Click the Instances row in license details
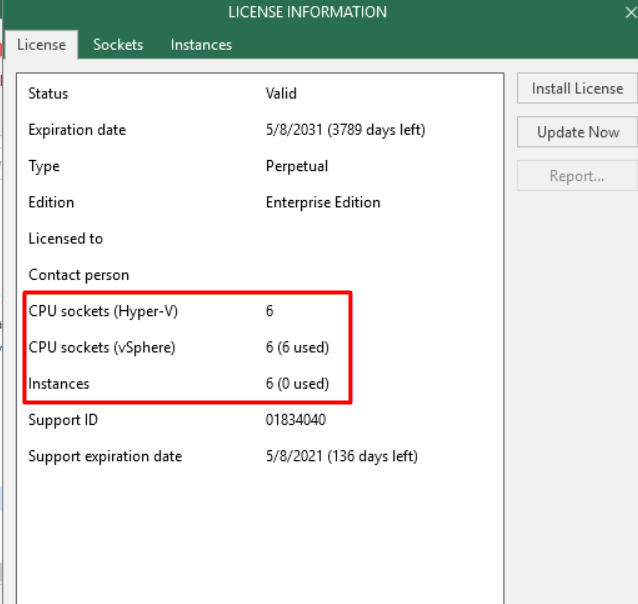 point(59,384)
